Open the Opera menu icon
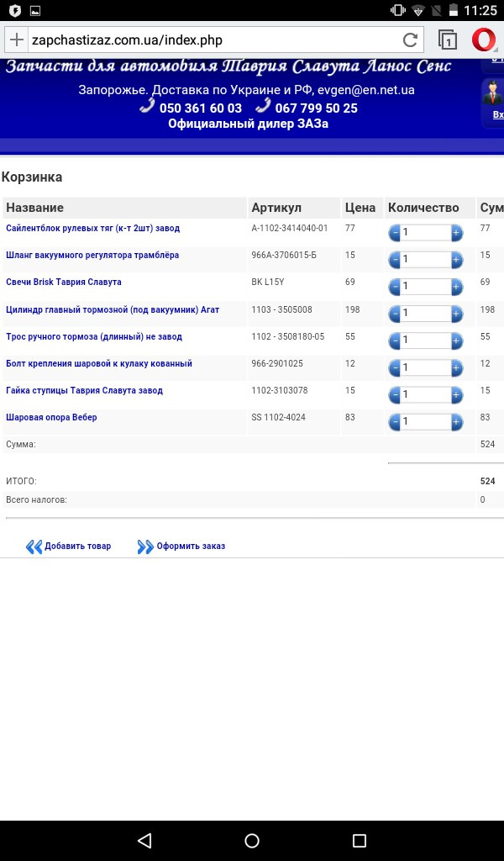Image resolution: width=504 pixels, height=861 pixels. pyautogui.click(x=484, y=40)
